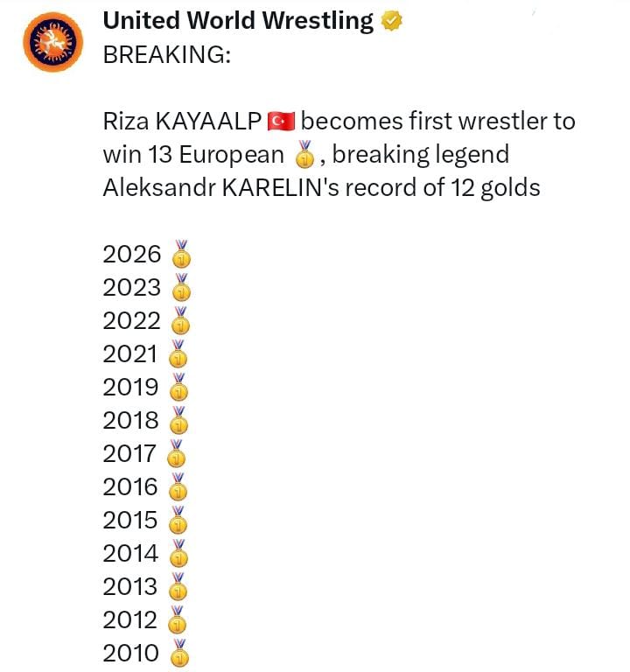The width and height of the screenshot is (630, 672).
Task: Click the medal next to 2017
Action: click(x=177, y=454)
